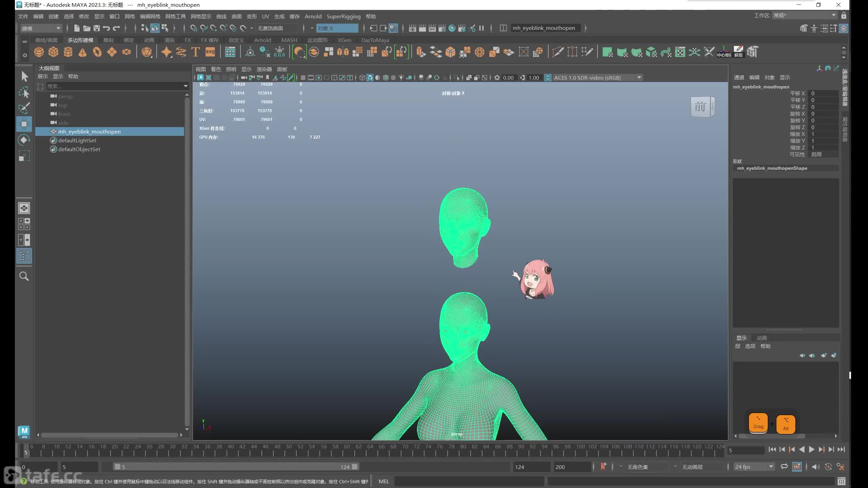Screen dimensions: 868x488
Task: Toggle the workspace lock icon
Action: click(x=844, y=16)
